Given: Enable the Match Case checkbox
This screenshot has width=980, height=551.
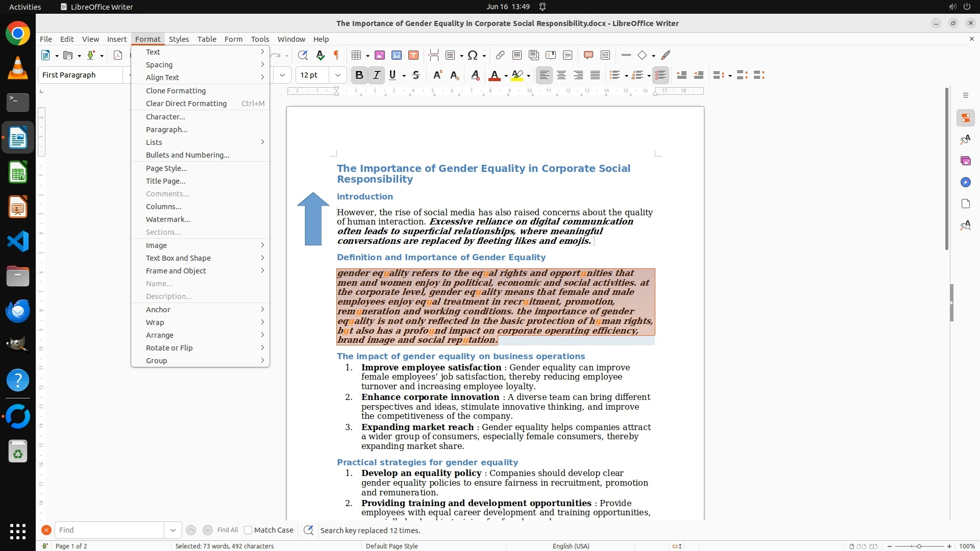Looking at the screenshot, I should 248,530.
